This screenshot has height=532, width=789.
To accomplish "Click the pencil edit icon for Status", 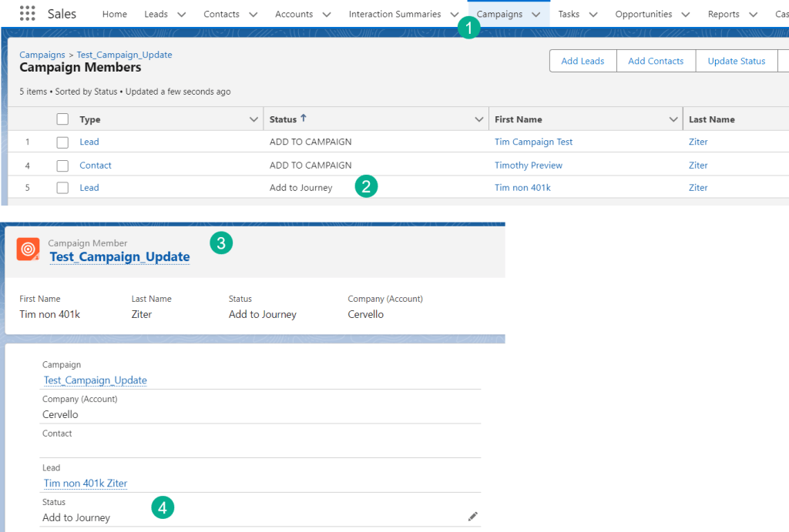I will pyautogui.click(x=473, y=517).
